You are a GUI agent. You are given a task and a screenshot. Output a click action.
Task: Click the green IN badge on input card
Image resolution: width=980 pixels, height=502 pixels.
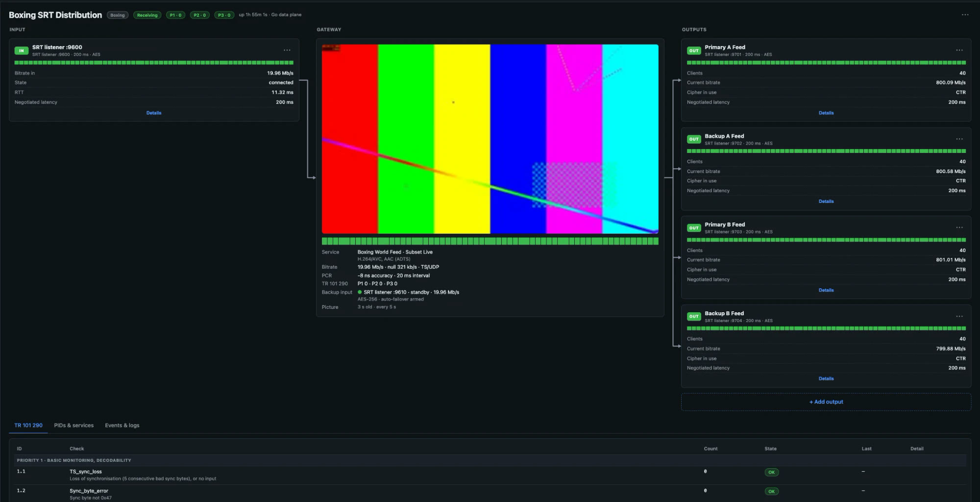22,50
